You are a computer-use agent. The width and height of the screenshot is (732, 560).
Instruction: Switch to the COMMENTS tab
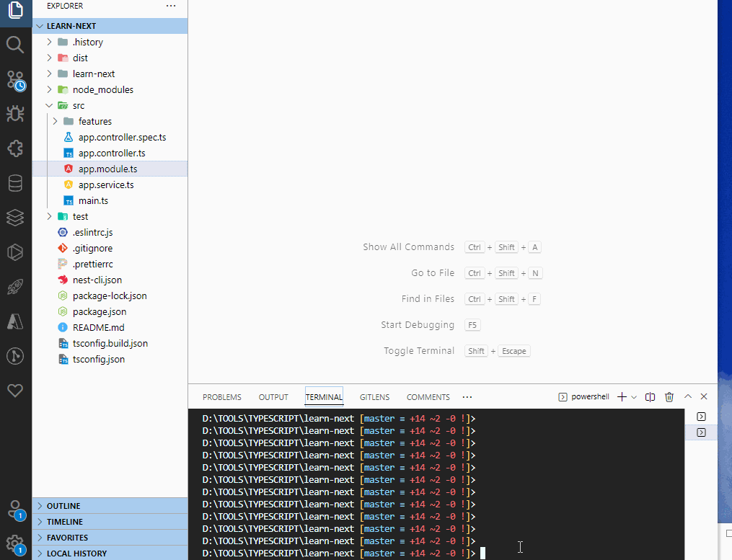(x=428, y=397)
